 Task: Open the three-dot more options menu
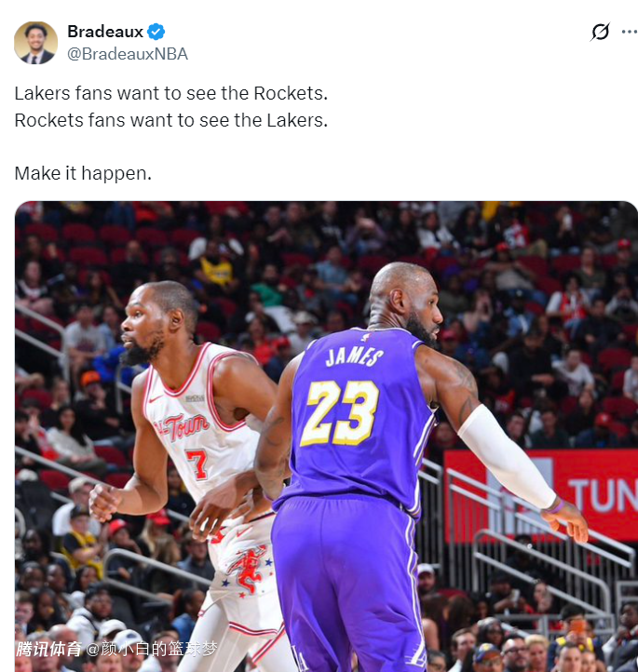click(x=629, y=32)
